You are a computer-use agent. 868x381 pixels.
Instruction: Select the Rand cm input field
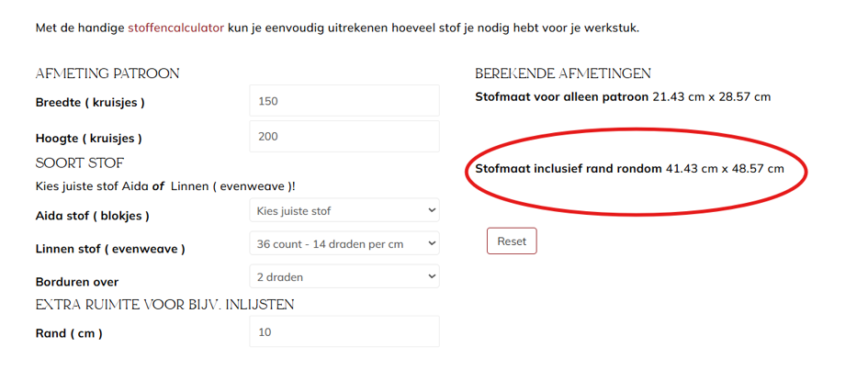(x=344, y=331)
